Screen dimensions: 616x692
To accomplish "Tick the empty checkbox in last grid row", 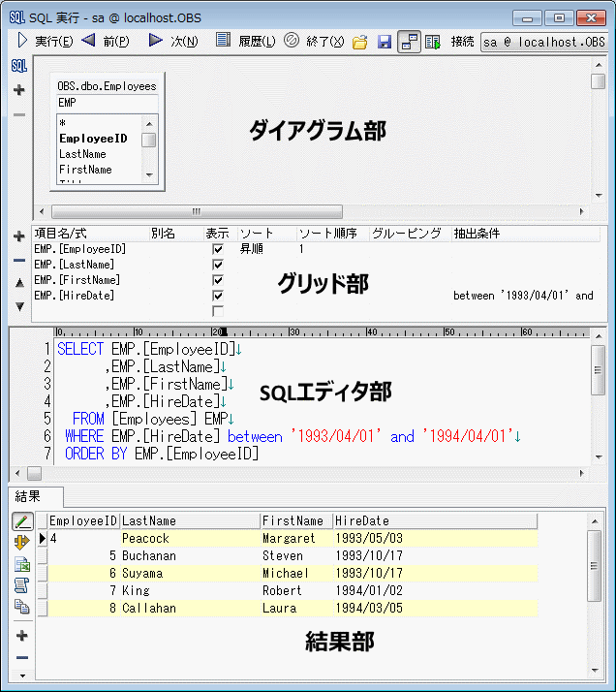I will click(x=218, y=311).
